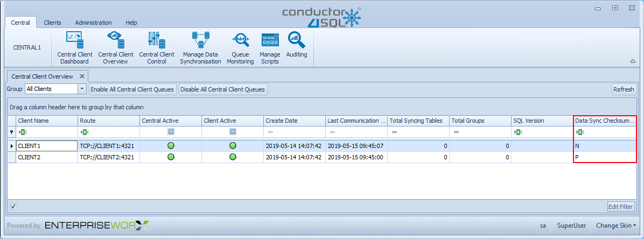
Task: Open Central Client Control
Action: click(157, 47)
